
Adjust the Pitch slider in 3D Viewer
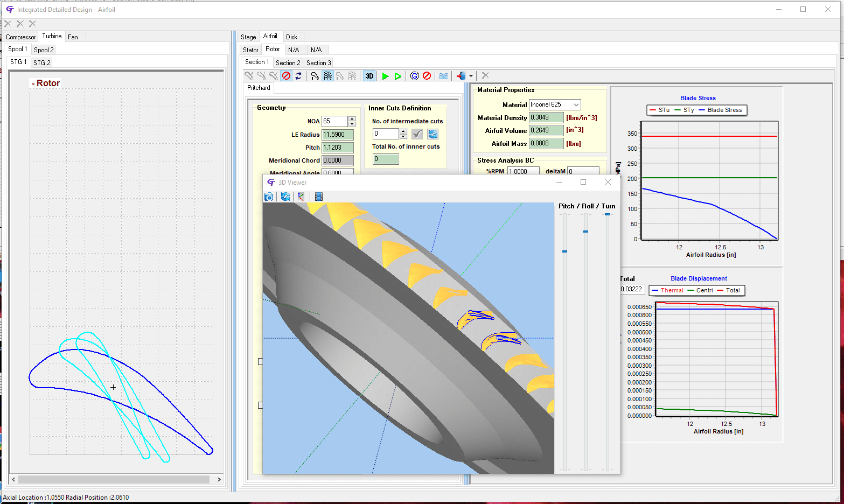564,251
